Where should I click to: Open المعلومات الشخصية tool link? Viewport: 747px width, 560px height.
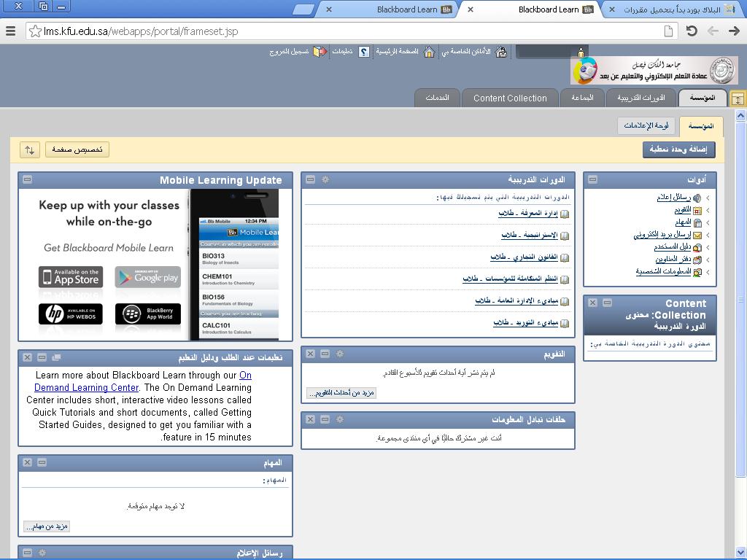point(663,272)
